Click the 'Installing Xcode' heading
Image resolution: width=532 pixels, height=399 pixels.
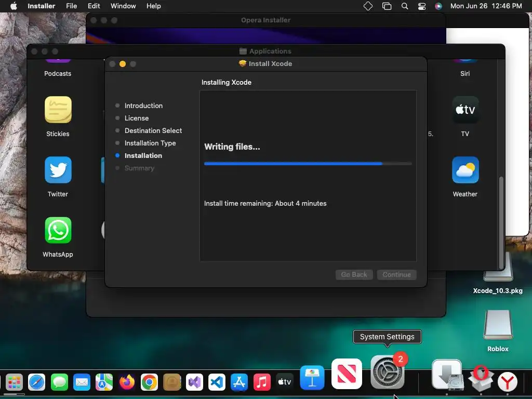click(x=227, y=83)
